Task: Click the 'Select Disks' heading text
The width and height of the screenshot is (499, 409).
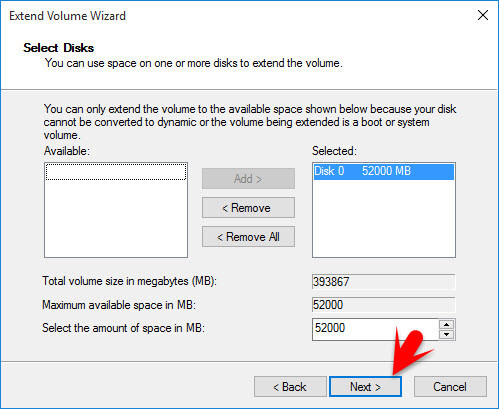Action: click(x=59, y=48)
